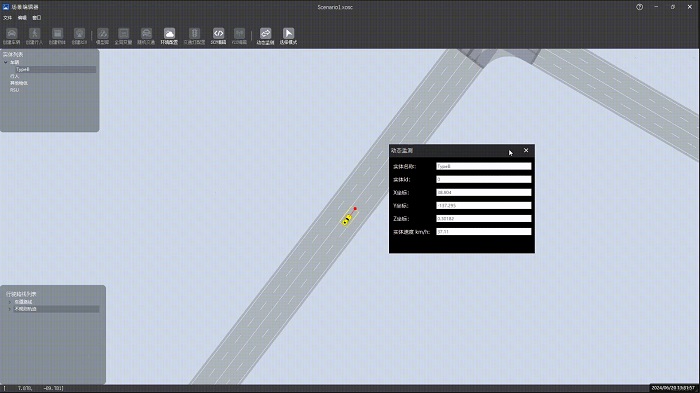Click the entity speed km/h value field
This screenshot has height=393, width=700.
pyautogui.click(x=483, y=232)
